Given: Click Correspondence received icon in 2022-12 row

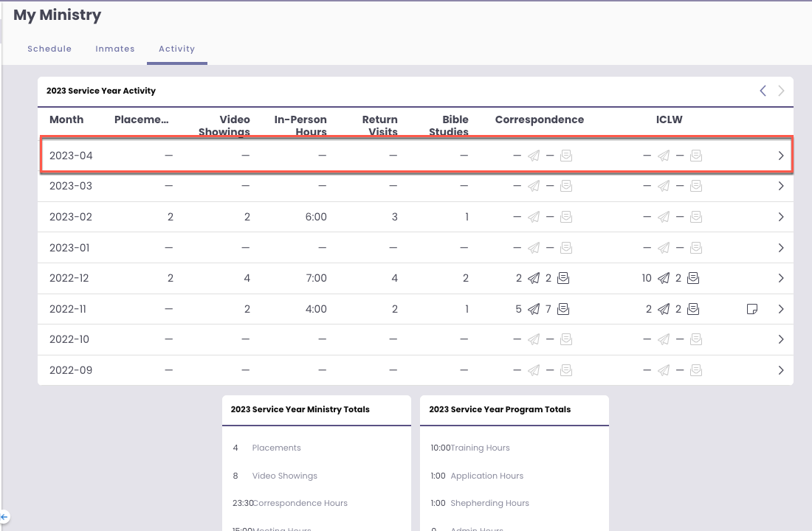Looking at the screenshot, I should (x=563, y=278).
